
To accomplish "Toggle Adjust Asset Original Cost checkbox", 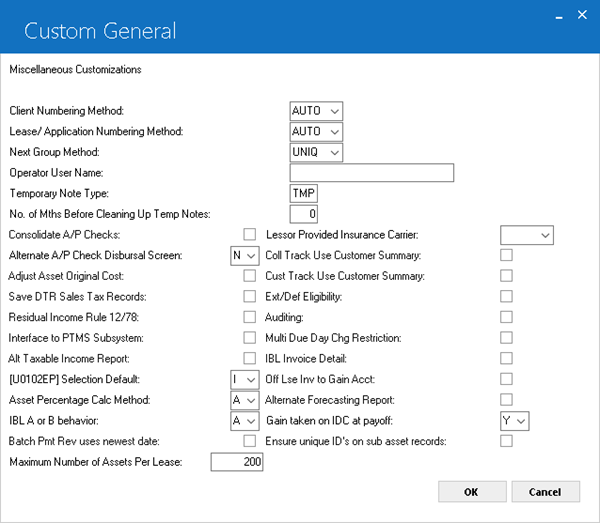I will click(x=250, y=275).
